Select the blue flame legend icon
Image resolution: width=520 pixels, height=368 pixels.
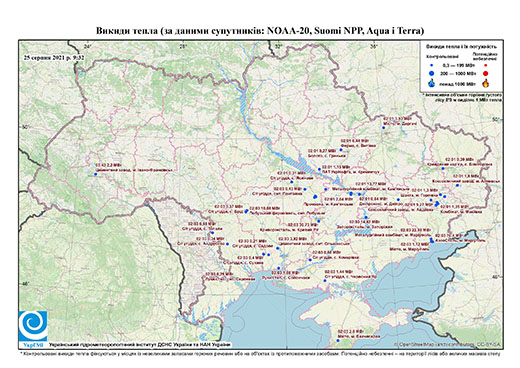tap(432, 83)
